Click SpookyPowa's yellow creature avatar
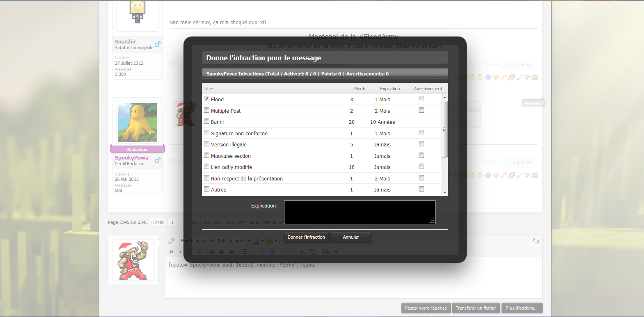Screen dimensions: 644x317 click(138, 123)
